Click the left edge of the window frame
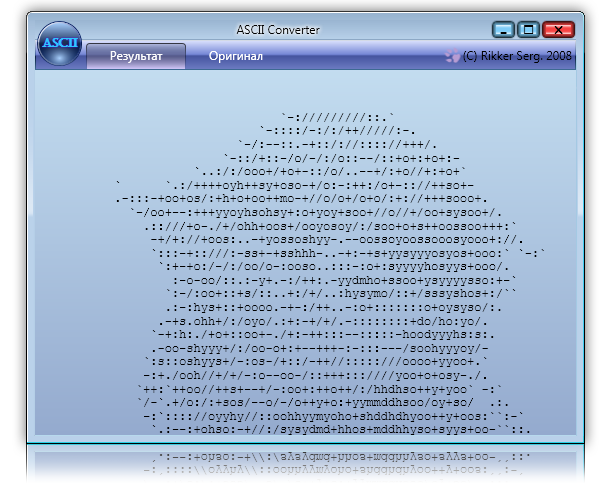 click(x=30, y=250)
